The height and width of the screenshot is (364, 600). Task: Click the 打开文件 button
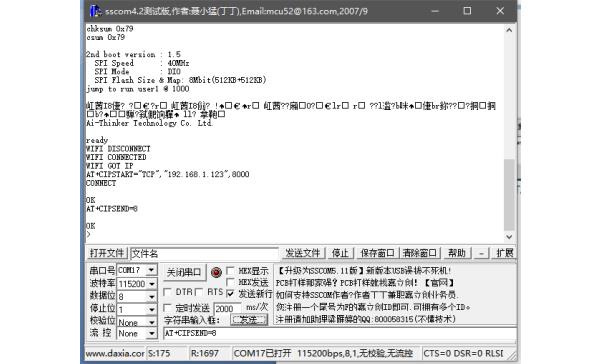coord(107,253)
